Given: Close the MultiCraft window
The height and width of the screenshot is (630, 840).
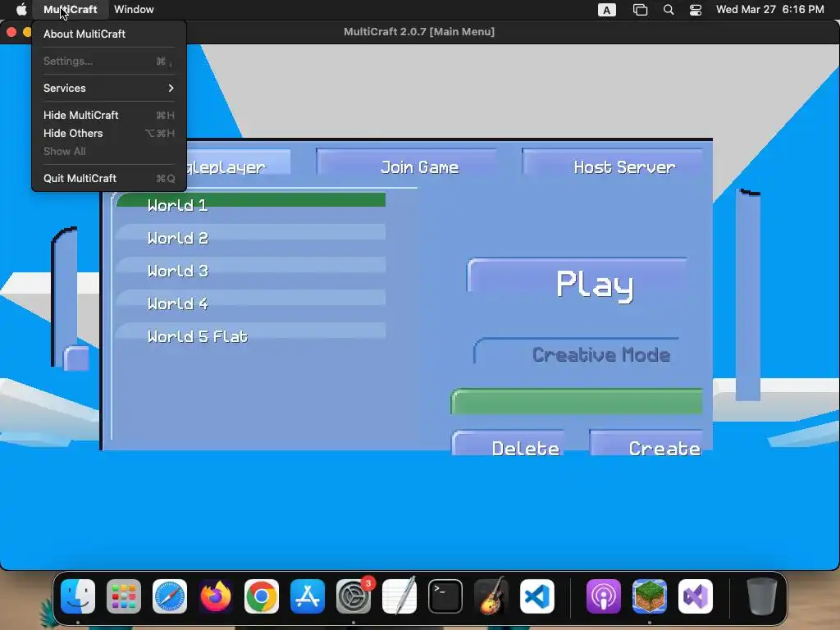Looking at the screenshot, I should click(11, 32).
